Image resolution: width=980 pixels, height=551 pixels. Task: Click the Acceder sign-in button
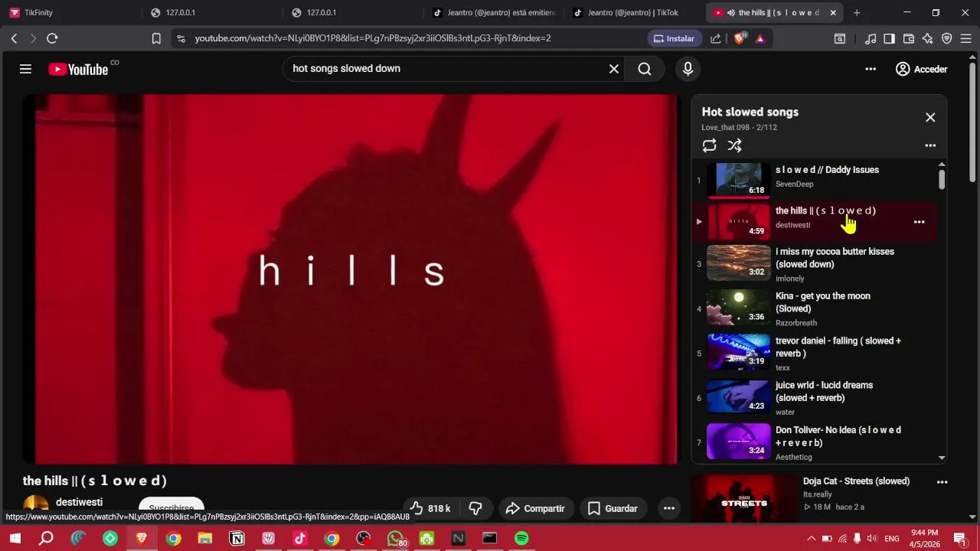pos(922,69)
